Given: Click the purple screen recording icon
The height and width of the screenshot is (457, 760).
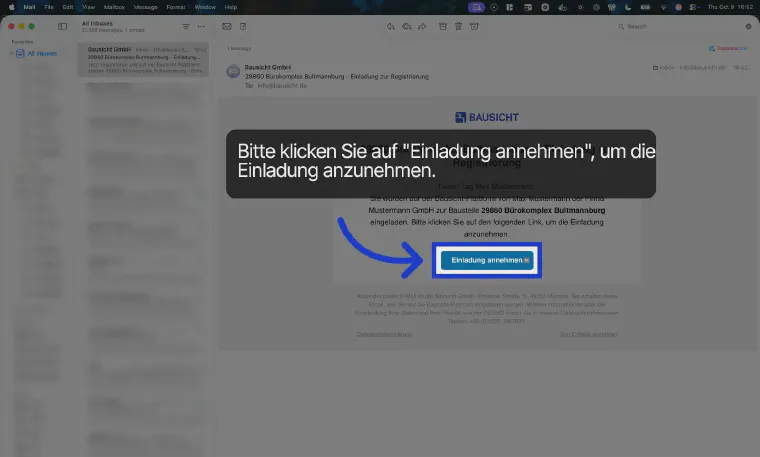Looking at the screenshot, I should click(x=476, y=7).
